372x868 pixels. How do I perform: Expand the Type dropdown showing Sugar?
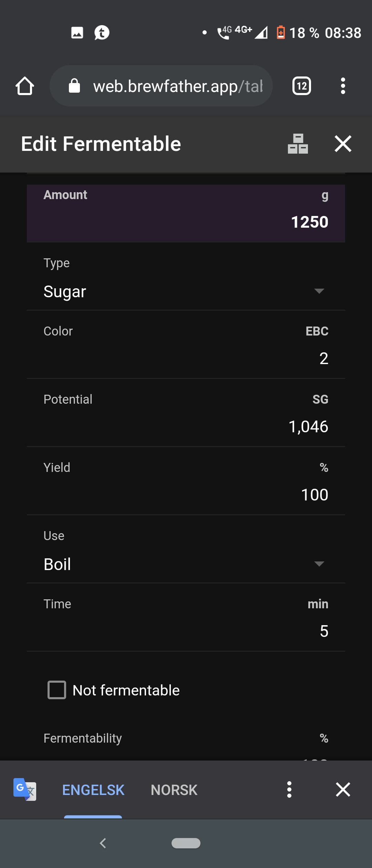(186, 282)
